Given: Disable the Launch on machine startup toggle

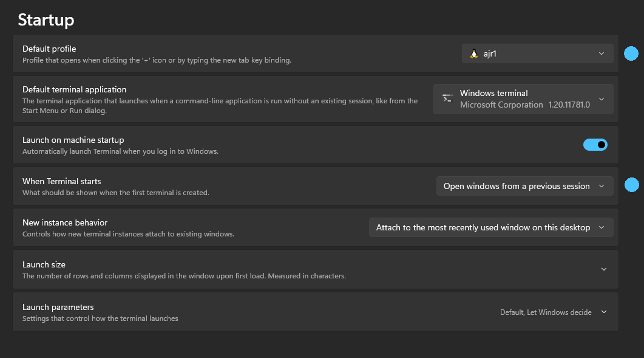Looking at the screenshot, I should point(595,145).
